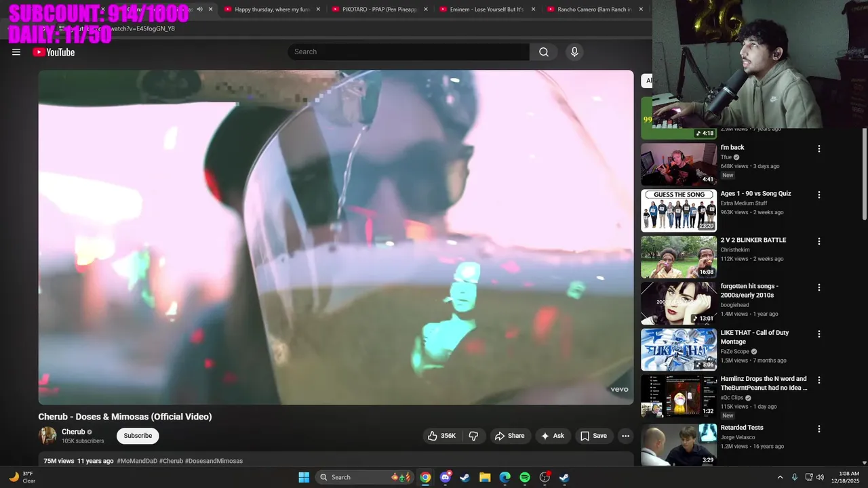Click the Doses & Mimosas video player

(x=336, y=237)
